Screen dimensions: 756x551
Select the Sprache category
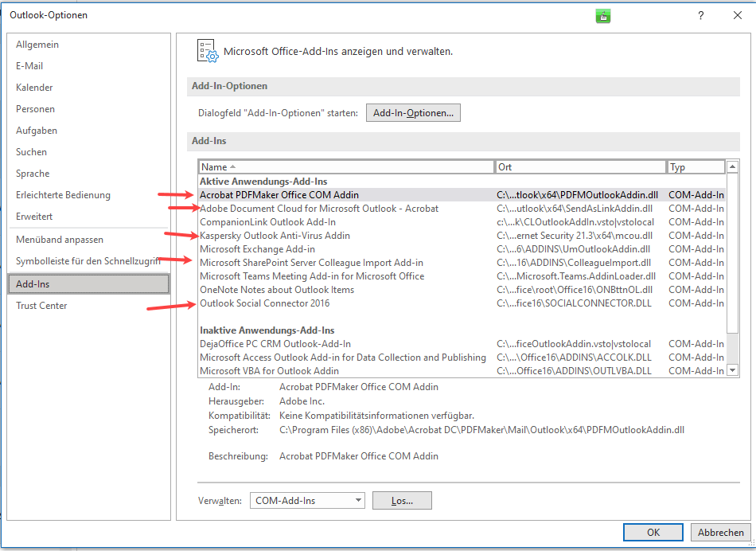88,174
